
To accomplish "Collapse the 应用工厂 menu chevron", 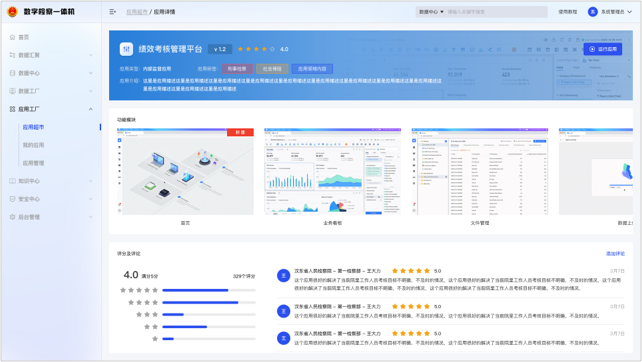I will (x=90, y=109).
